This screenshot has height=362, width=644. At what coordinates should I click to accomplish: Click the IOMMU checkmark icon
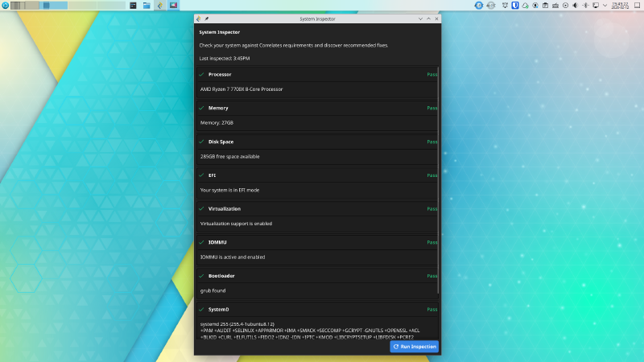coord(201,242)
